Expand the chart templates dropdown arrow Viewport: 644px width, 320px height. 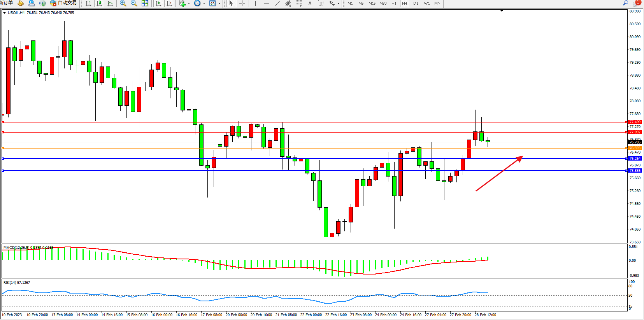[219, 3]
